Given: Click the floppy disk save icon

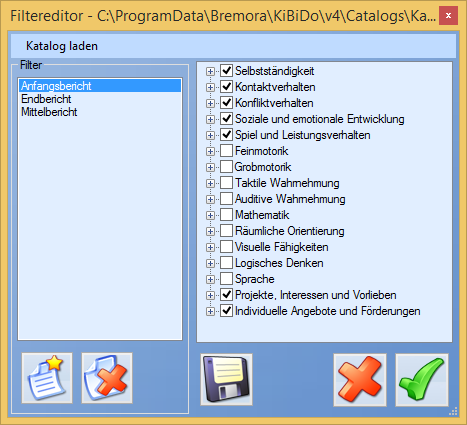Looking at the screenshot, I should [x=226, y=380].
